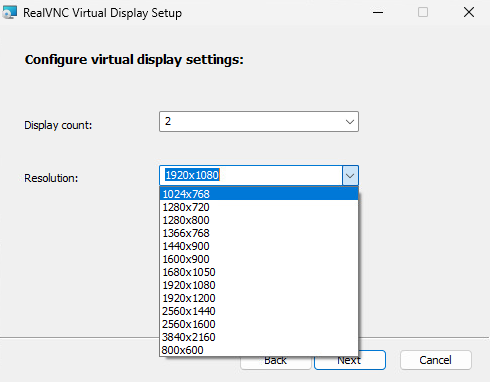Choose 1440x900 resolution
This screenshot has height=382, width=490.
[x=259, y=246]
